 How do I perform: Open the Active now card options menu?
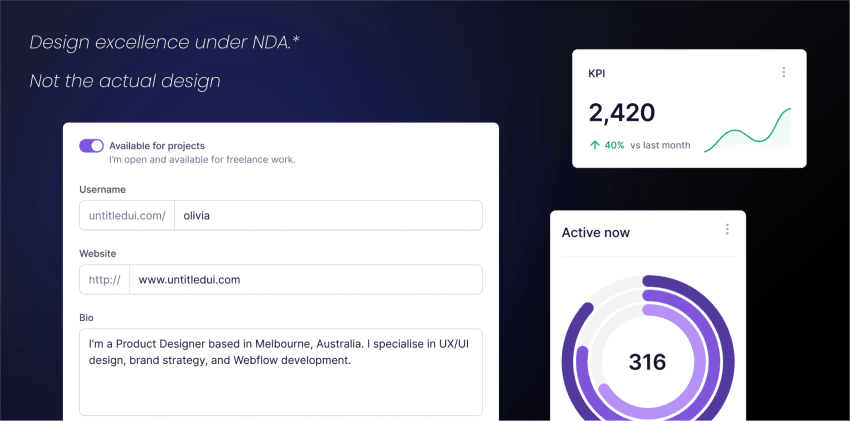pyautogui.click(x=727, y=230)
